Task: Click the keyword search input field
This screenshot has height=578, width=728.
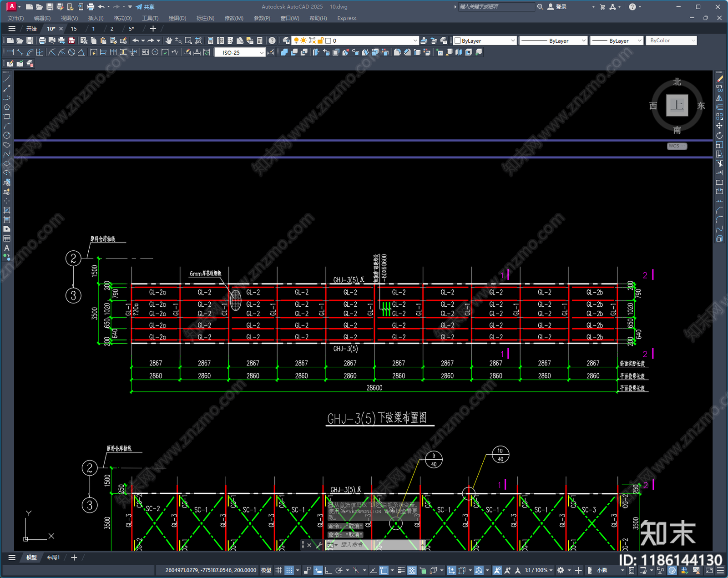Action: point(496,7)
